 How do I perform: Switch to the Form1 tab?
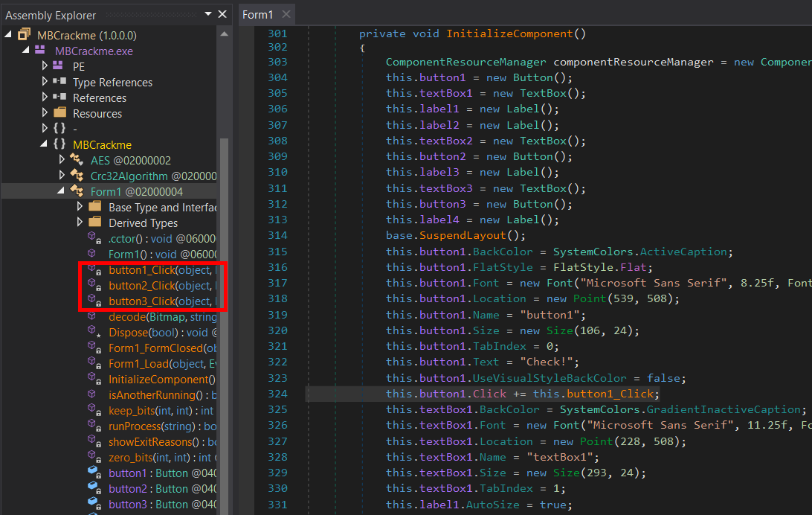point(257,14)
